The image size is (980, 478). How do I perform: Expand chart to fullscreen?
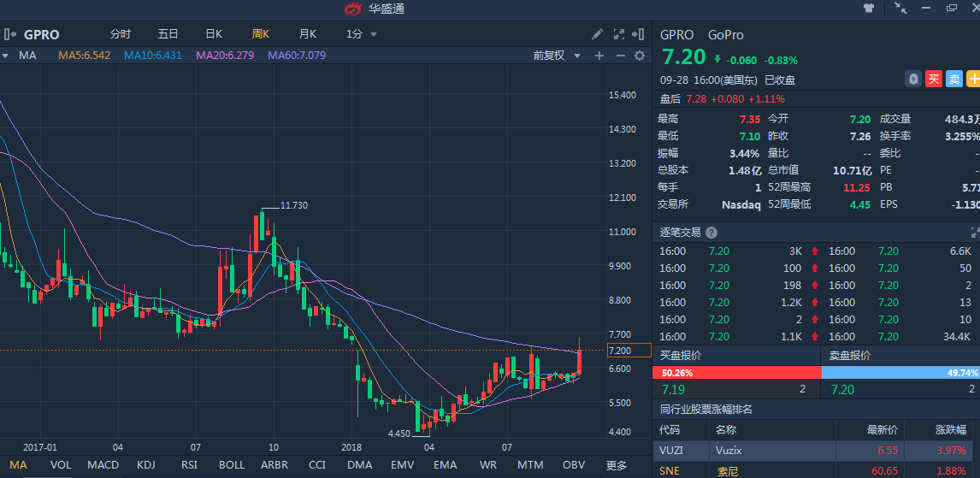coord(619,34)
